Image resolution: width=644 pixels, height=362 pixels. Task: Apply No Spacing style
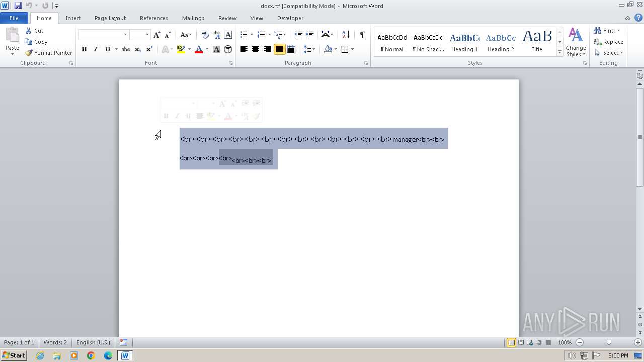[x=429, y=42]
